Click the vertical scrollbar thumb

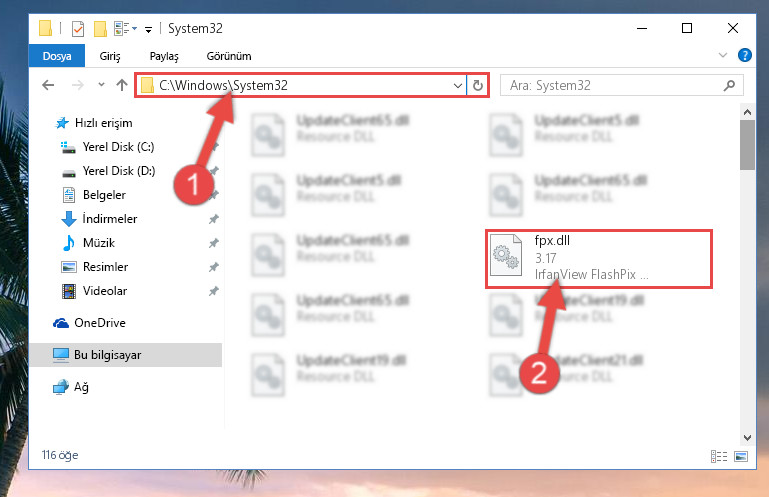[x=747, y=145]
